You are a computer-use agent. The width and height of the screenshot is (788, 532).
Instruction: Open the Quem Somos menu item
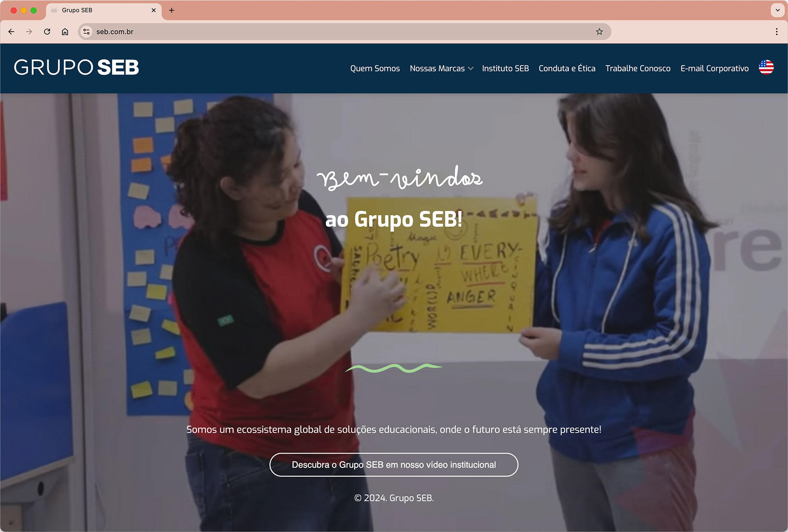coord(375,69)
